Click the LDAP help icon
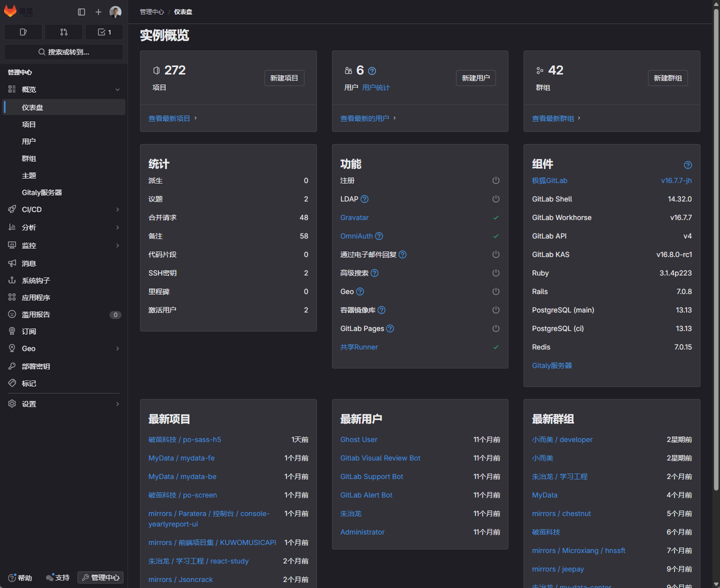720x588 pixels. 364,199
